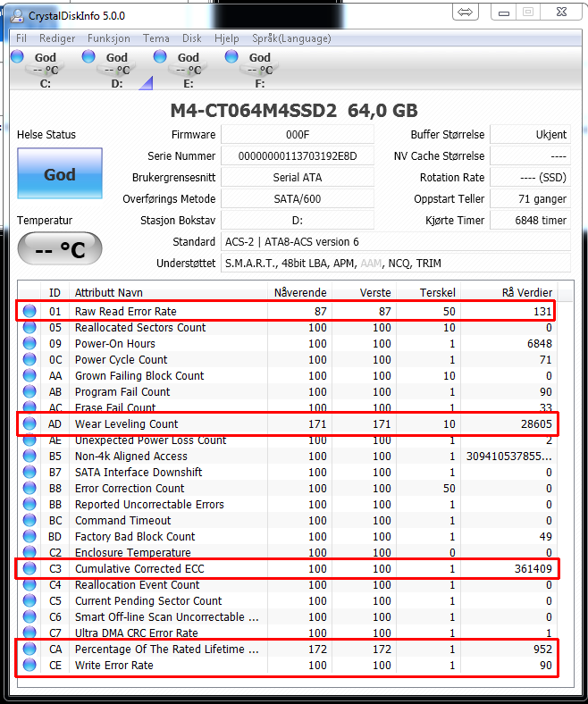Select the Enclosure Temperature row text
The width and height of the screenshot is (588, 704).
[x=132, y=552]
